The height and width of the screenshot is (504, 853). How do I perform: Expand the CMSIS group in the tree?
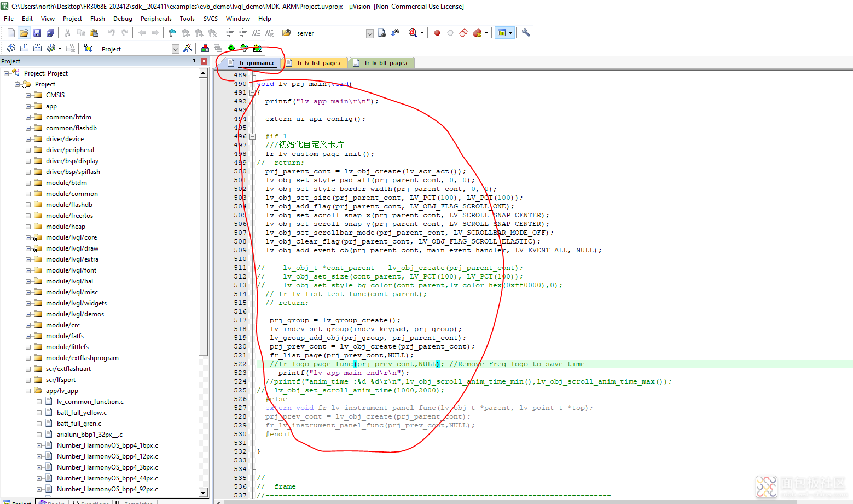tap(28, 95)
